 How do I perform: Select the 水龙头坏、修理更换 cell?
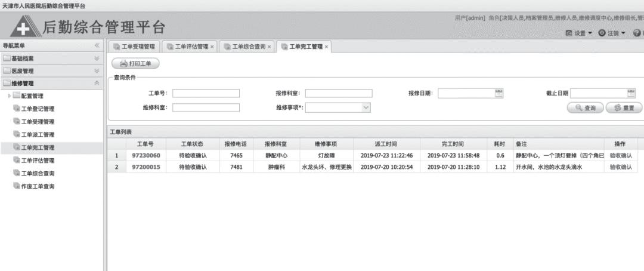point(326,167)
